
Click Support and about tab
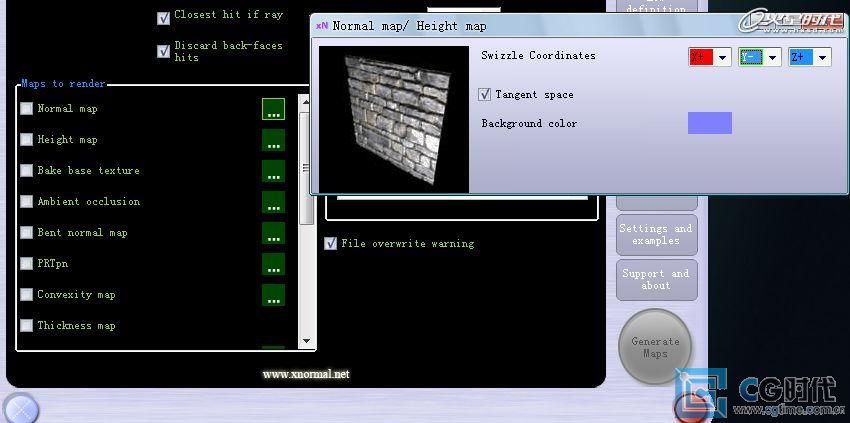(656, 280)
